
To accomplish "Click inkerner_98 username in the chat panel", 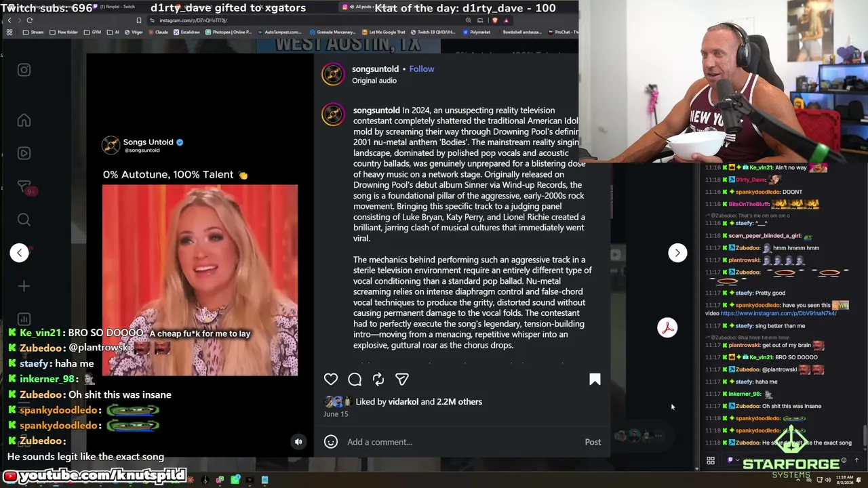I will [745, 394].
